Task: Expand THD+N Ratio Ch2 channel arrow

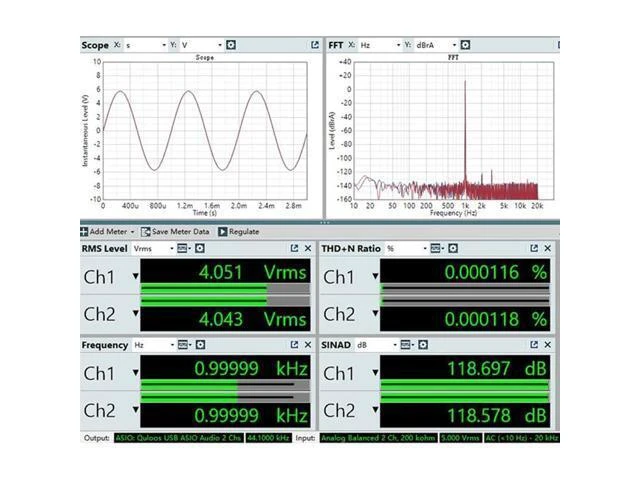Action: pyautogui.click(x=375, y=313)
